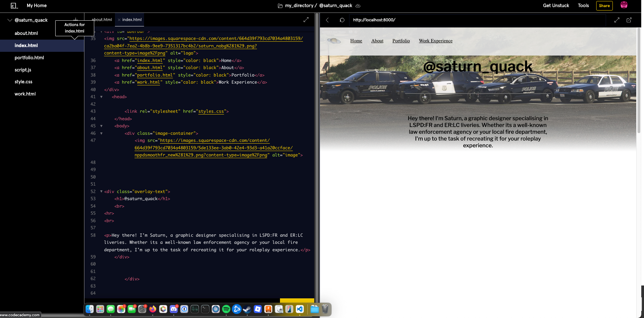Click the preview back arrow
644x318 pixels.
[327, 20]
